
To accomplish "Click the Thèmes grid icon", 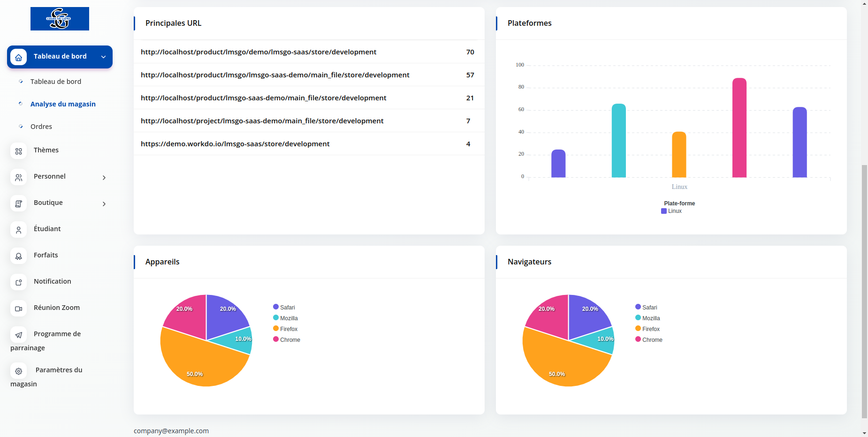I will point(18,151).
